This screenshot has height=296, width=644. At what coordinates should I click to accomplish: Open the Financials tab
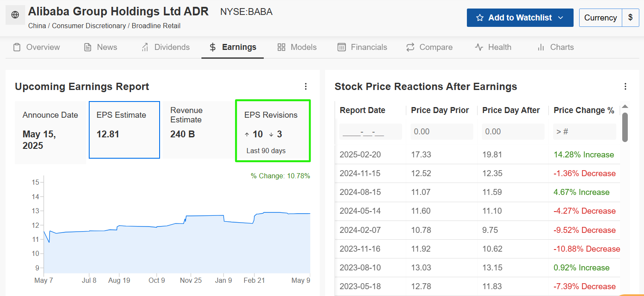(362, 47)
